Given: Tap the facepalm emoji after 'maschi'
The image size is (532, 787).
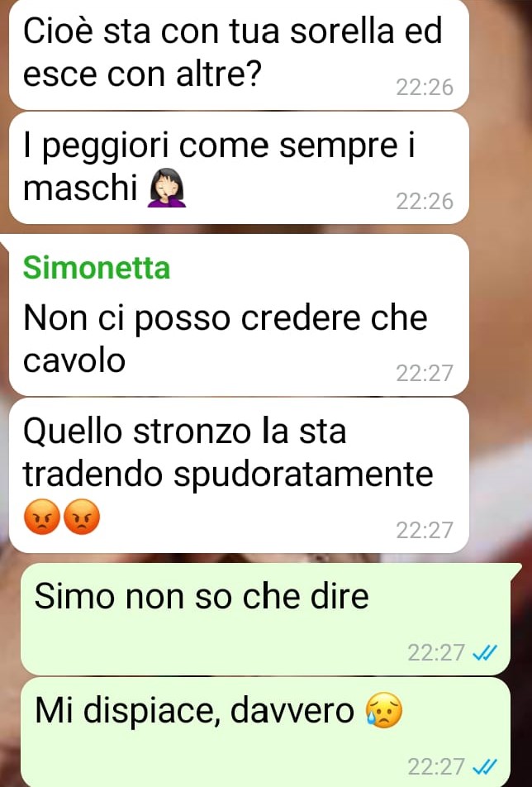Looking at the screenshot, I should click(166, 188).
